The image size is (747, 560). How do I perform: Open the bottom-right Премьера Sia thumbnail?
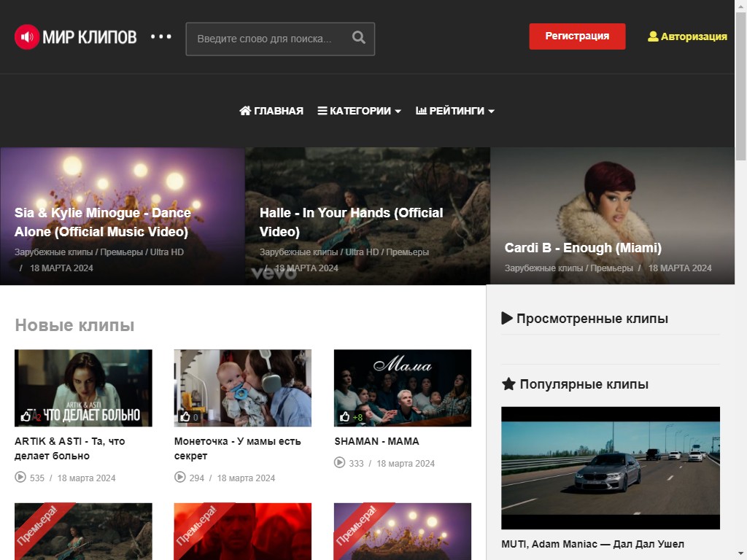(403, 532)
